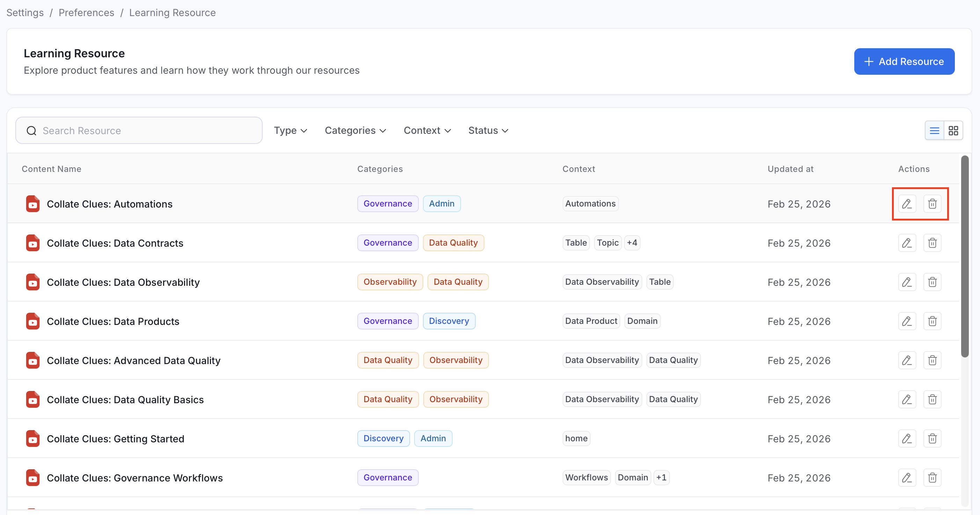Delete the Collate Clues: Data Observability resource
Image resolution: width=980 pixels, height=515 pixels.
click(932, 282)
